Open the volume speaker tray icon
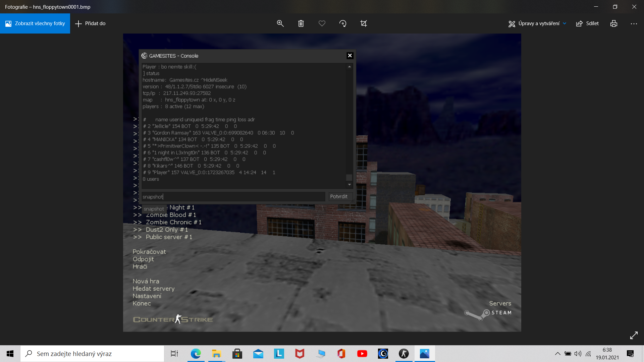Image resolution: width=644 pixels, height=362 pixels. pos(578,354)
